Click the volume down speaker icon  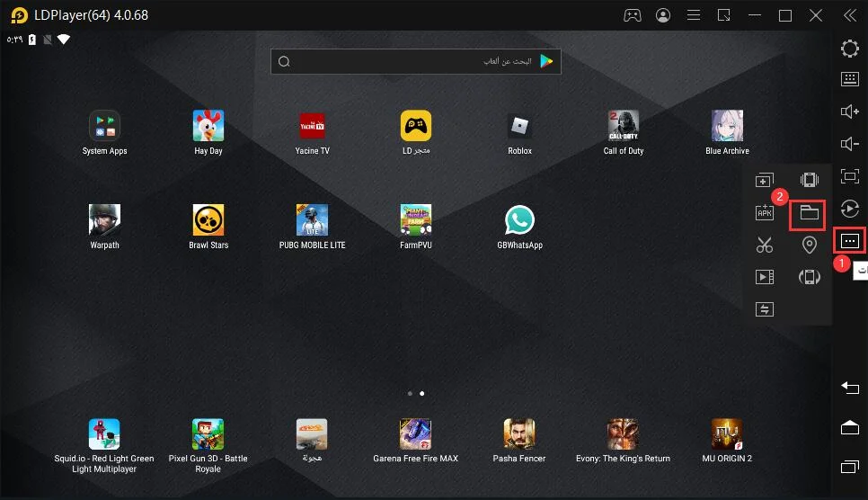(850, 144)
